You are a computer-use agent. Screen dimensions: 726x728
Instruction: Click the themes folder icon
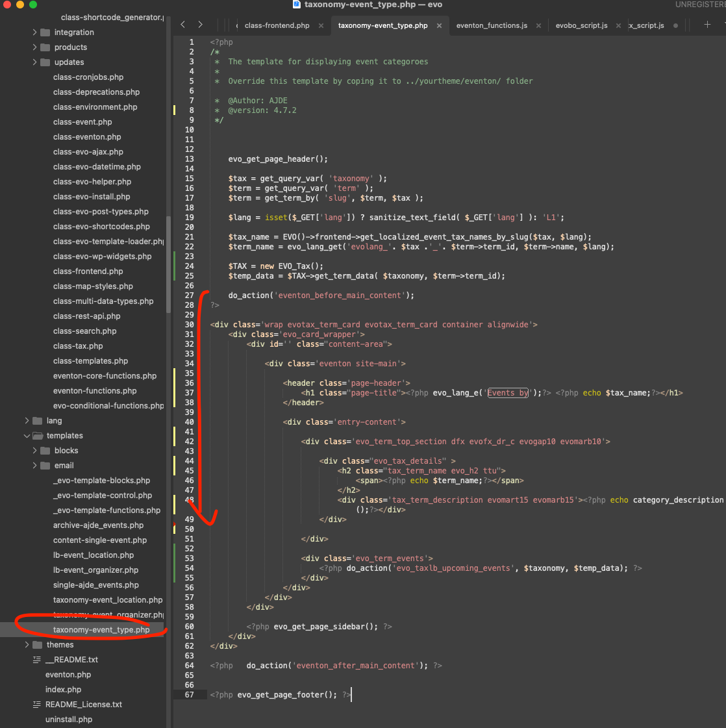coord(37,644)
